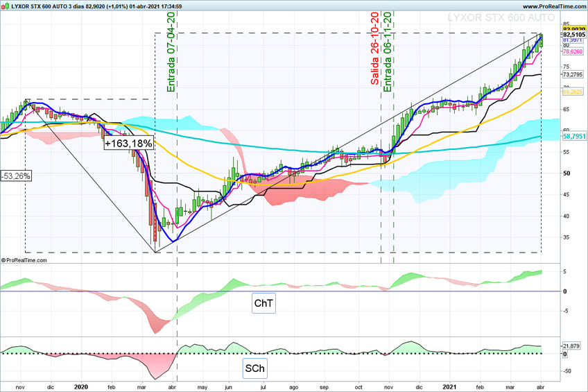Click the yellow 69,2625 price tag
This screenshot has width=588, height=392.
(x=573, y=92)
